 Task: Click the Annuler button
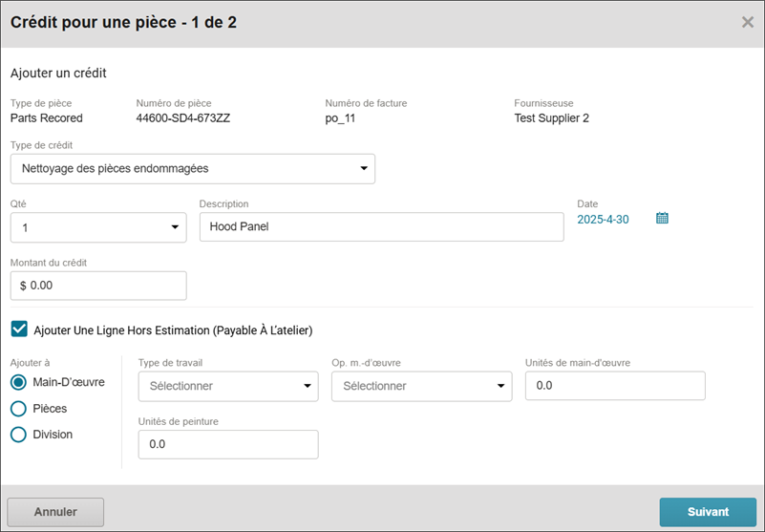55,512
